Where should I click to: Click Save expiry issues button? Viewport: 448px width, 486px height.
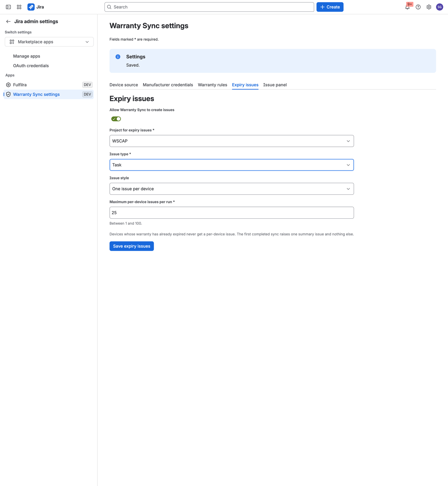tap(132, 246)
